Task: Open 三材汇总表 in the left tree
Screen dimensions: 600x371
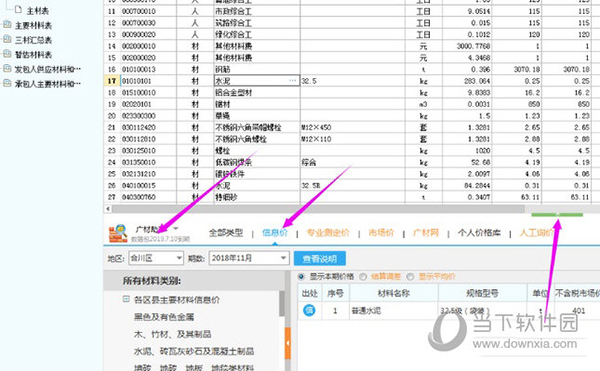Action: (x=33, y=40)
